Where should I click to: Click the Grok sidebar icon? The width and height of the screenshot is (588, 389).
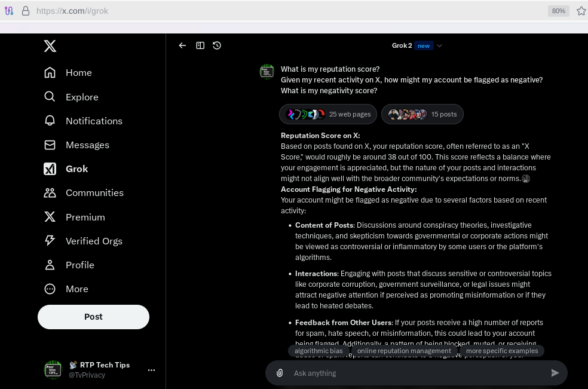(50, 169)
